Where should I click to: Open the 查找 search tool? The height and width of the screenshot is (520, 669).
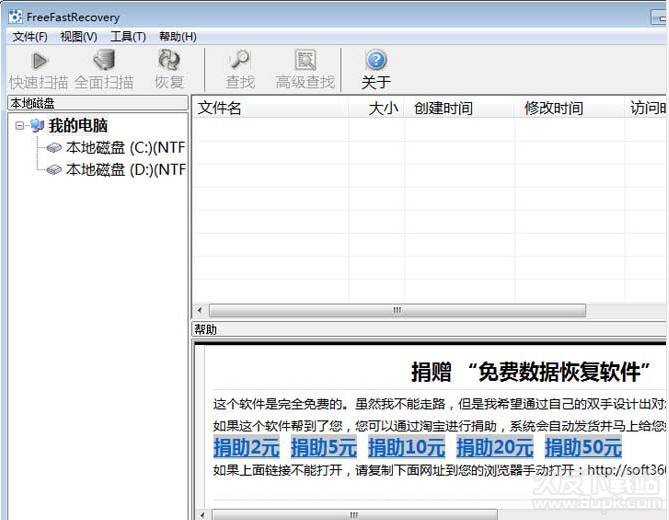(240, 70)
